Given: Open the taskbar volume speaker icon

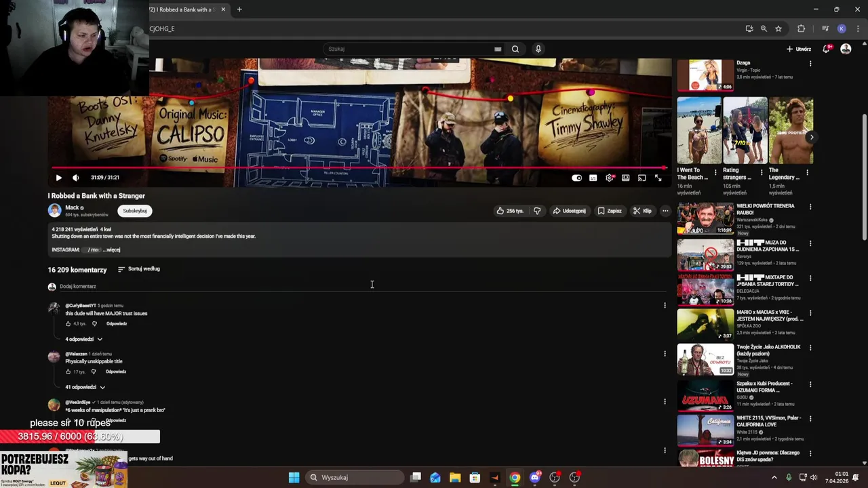Looking at the screenshot, I should tap(813, 477).
